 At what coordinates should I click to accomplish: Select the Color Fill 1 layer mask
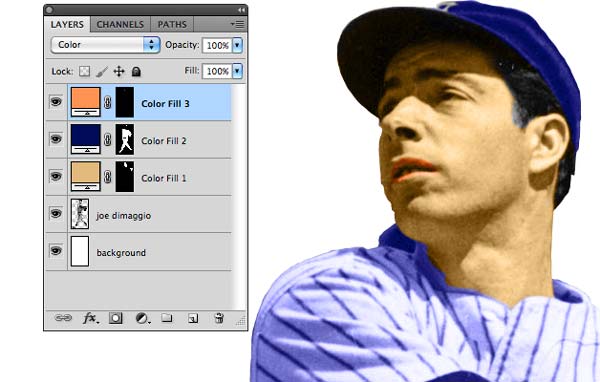125,176
